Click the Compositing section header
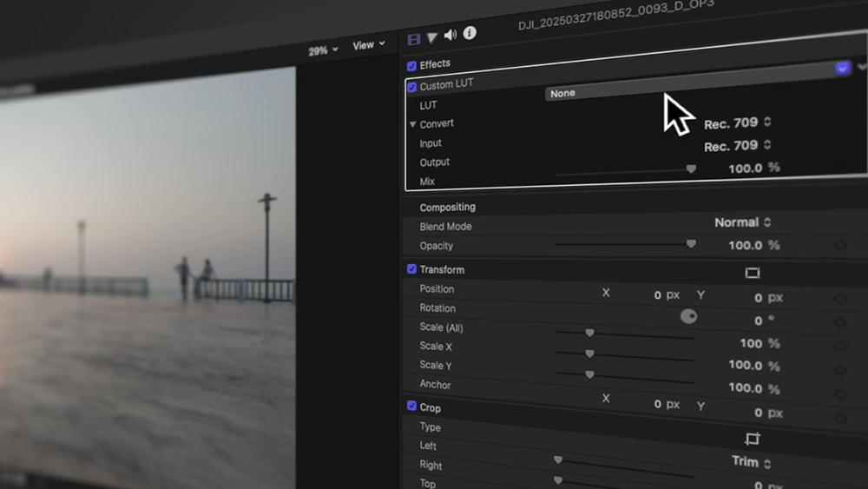The height and width of the screenshot is (489, 868). click(447, 207)
